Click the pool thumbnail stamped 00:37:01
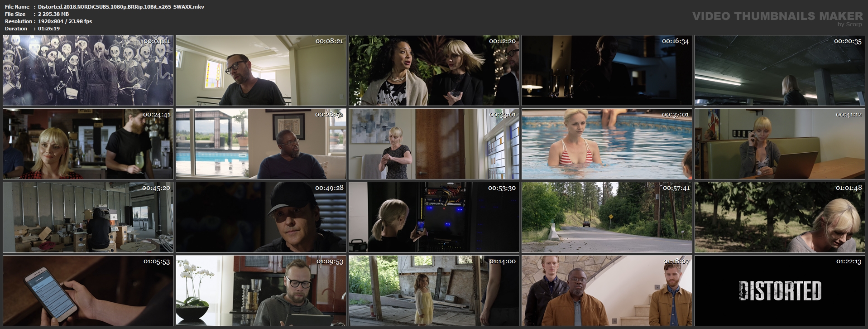Viewport: 868px width, 329px height. 607,144
